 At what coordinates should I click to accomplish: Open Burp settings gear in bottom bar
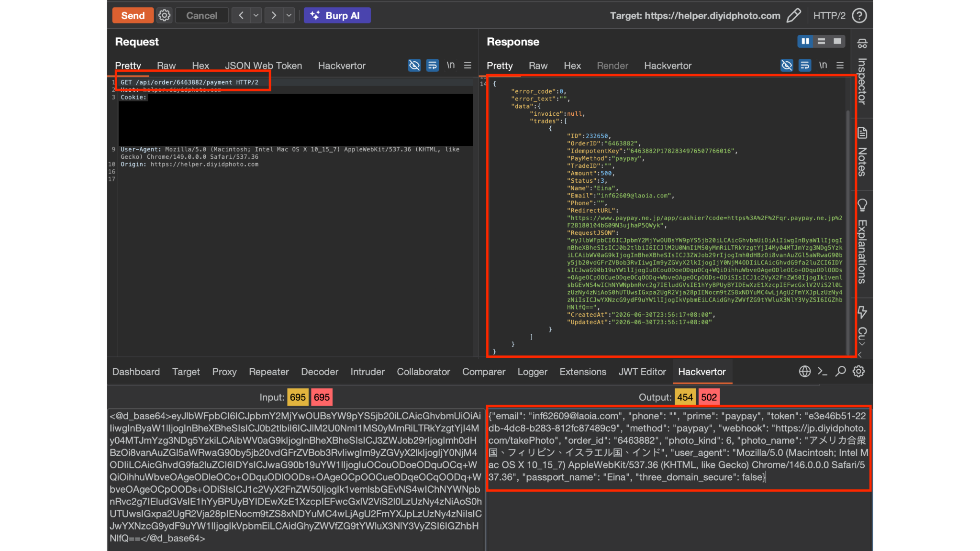pos(858,371)
